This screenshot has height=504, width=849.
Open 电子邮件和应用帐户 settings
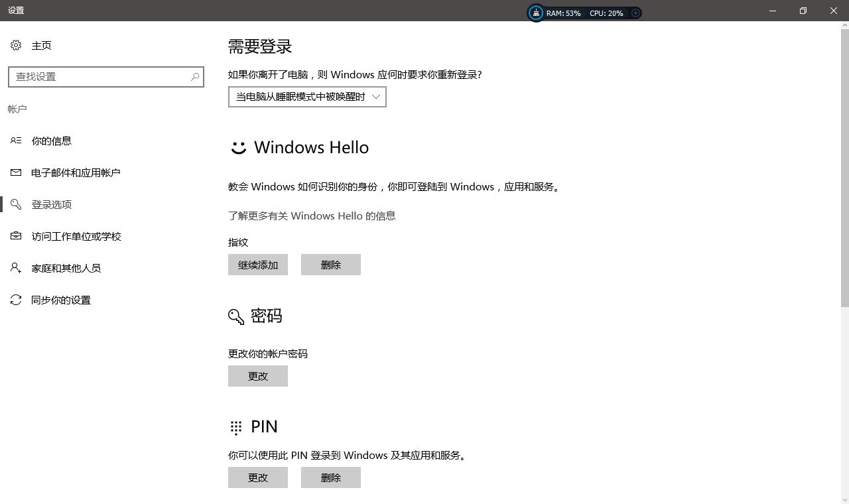[x=76, y=172]
